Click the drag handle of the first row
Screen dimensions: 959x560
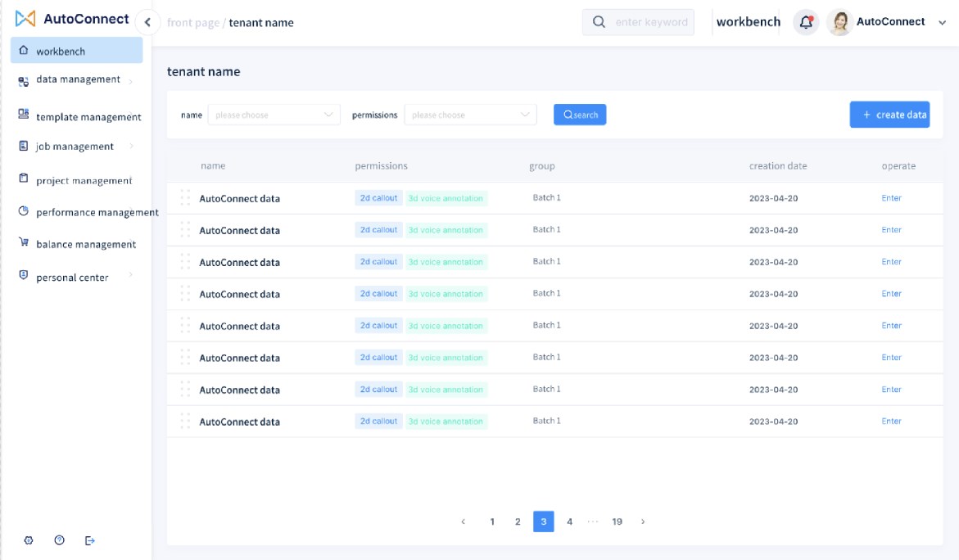185,198
